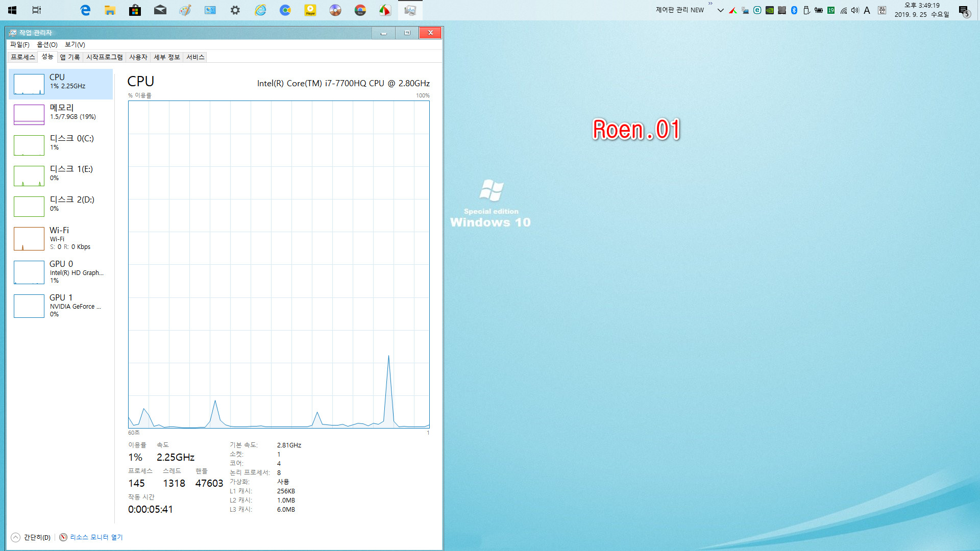Select the 성능 tab
Image resolution: width=980 pixels, height=551 pixels.
[x=47, y=57]
